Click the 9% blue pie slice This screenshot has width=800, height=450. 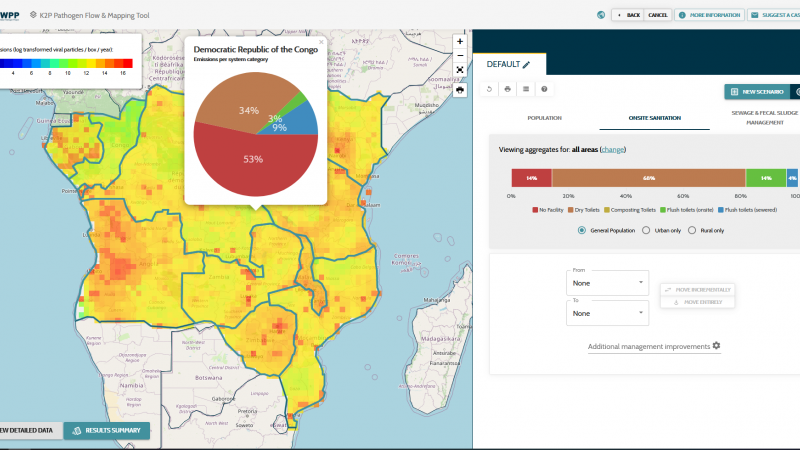(295, 121)
